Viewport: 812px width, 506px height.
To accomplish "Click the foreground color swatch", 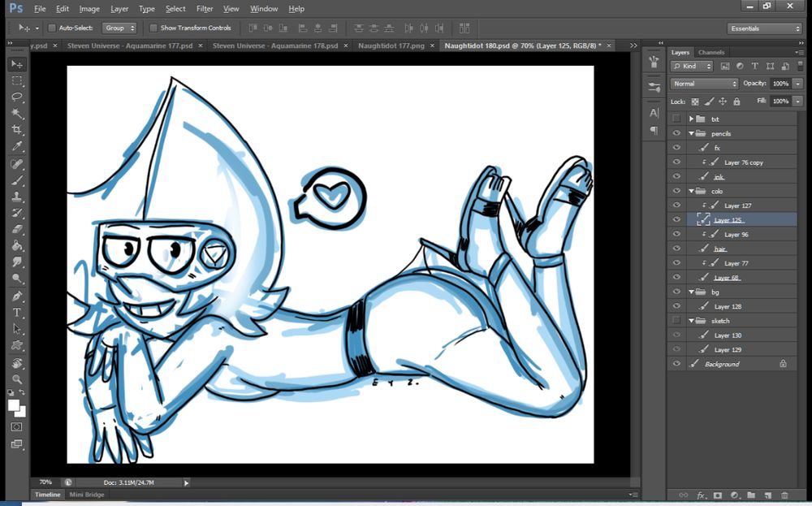I will [x=14, y=405].
